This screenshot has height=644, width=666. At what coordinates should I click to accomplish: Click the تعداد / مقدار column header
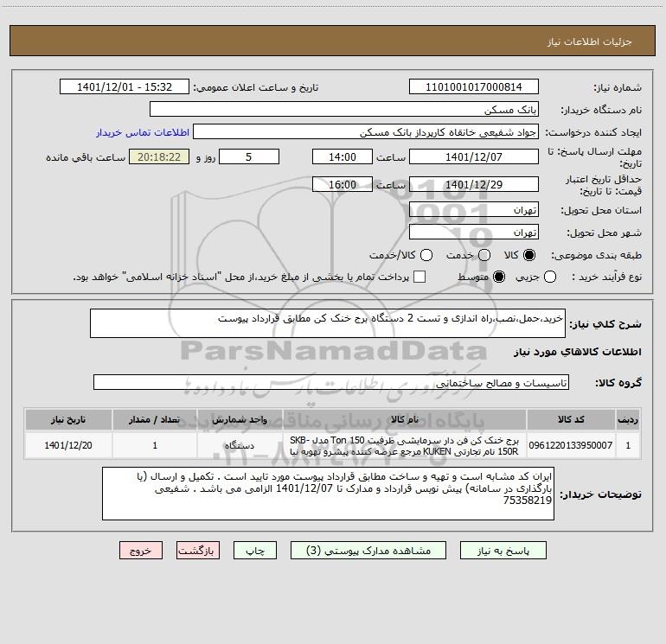[x=155, y=419]
